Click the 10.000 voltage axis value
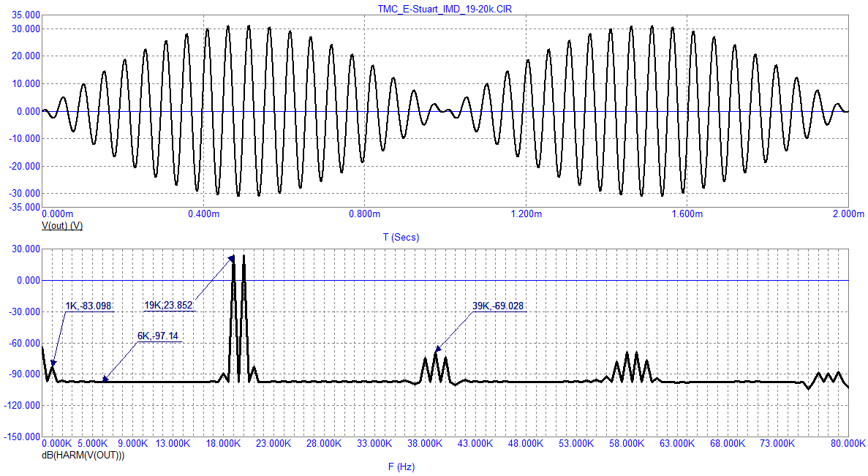868x476 pixels. click(26, 83)
